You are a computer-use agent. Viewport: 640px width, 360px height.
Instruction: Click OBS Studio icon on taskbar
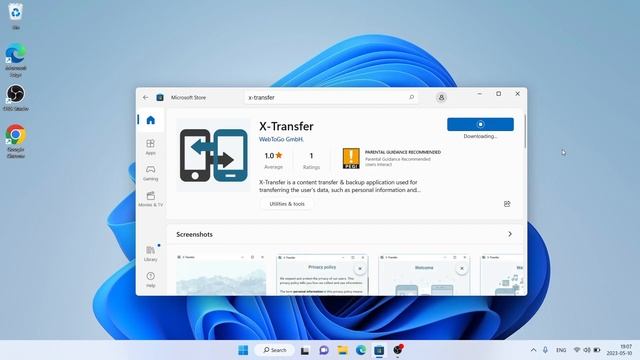click(398, 350)
